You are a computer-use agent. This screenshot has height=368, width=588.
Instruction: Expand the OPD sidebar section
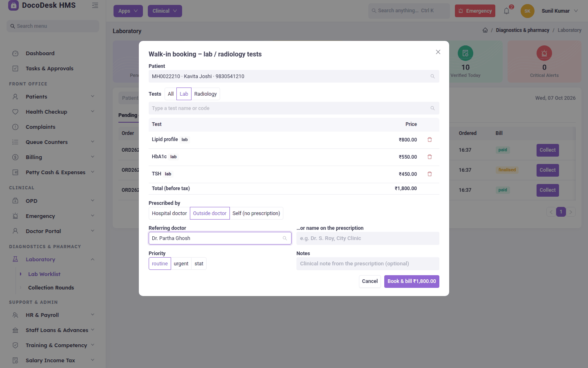pos(53,201)
